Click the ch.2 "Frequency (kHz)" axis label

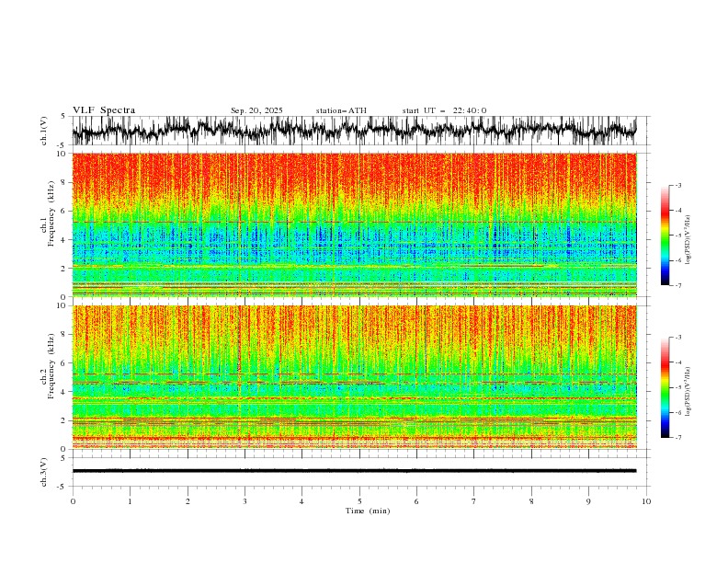[51, 366]
